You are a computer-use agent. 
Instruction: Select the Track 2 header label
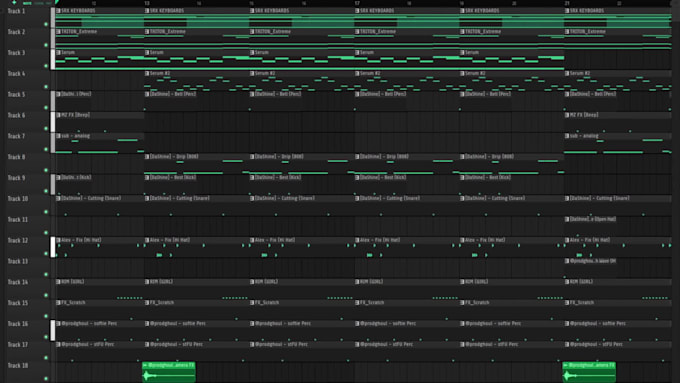coord(16,32)
